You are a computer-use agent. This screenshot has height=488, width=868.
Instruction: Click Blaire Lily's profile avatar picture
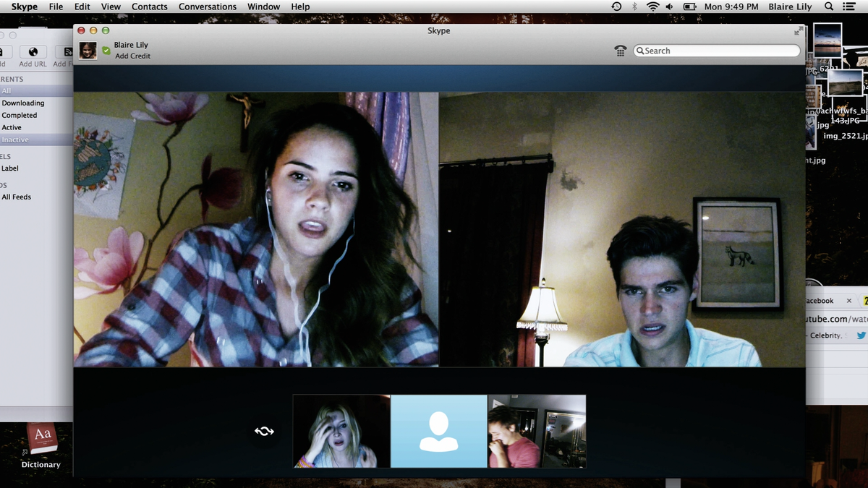click(x=88, y=51)
